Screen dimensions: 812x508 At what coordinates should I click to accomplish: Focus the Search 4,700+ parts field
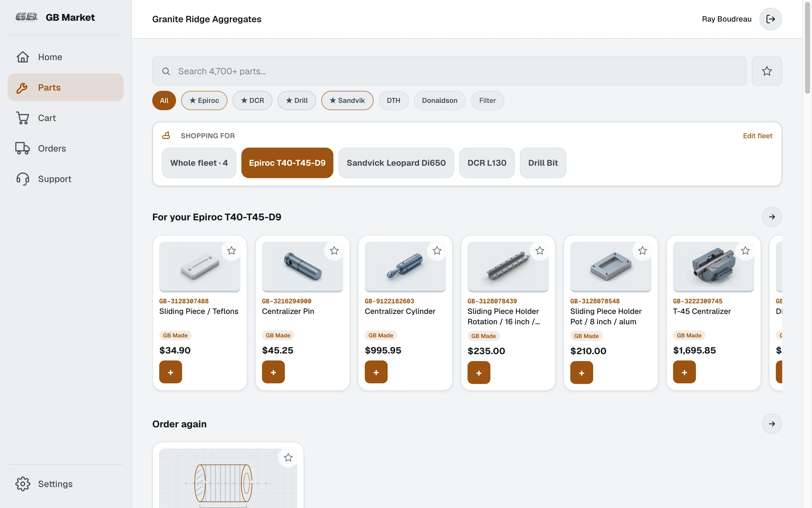coord(449,71)
